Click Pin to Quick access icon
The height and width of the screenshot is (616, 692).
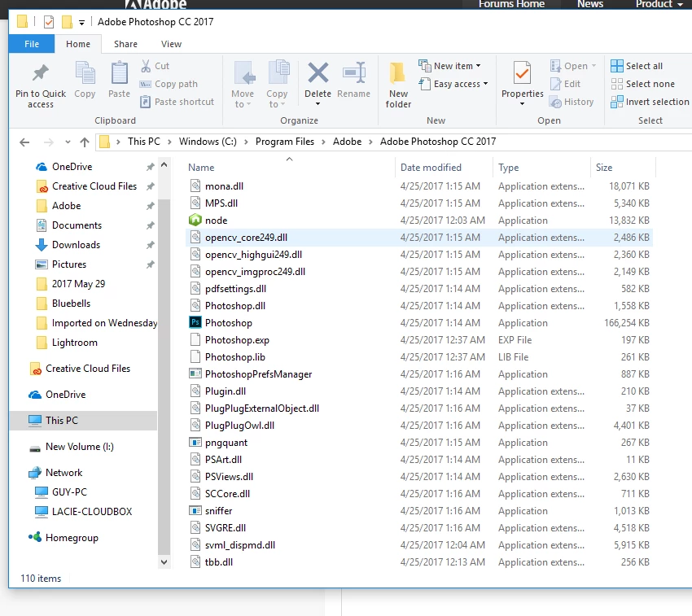pyautogui.click(x=41, y=72)
